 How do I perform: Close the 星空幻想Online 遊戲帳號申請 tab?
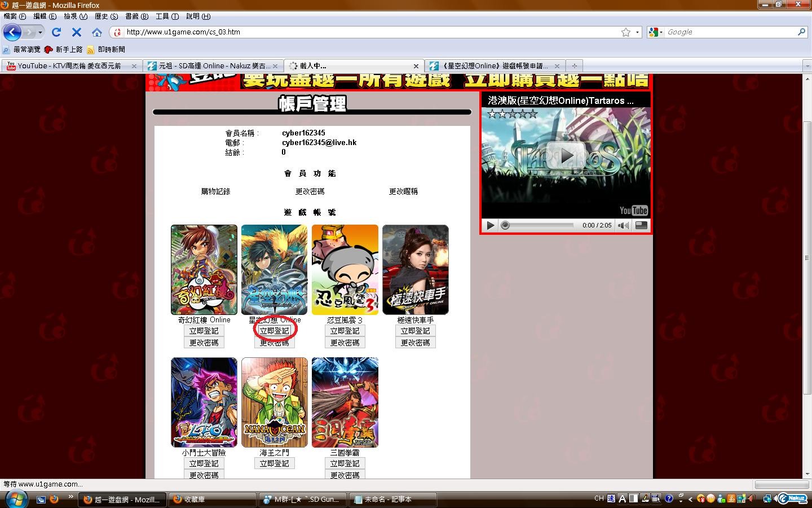557,66
